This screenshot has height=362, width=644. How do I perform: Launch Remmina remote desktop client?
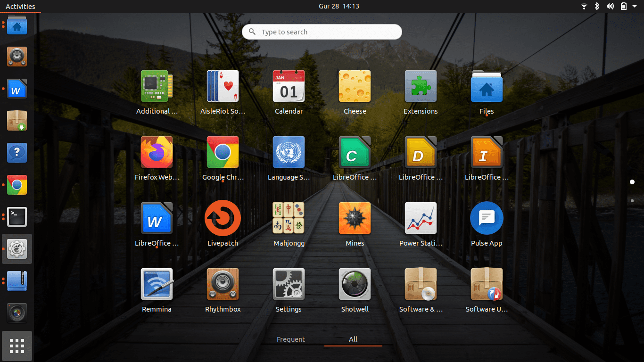157,290
